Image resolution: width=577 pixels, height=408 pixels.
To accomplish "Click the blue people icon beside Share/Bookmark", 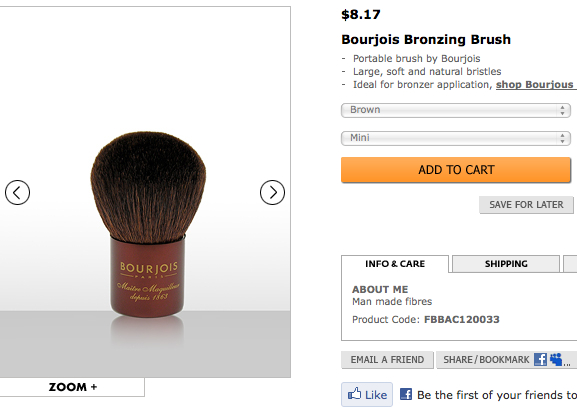I will click(x=556, y=359).
